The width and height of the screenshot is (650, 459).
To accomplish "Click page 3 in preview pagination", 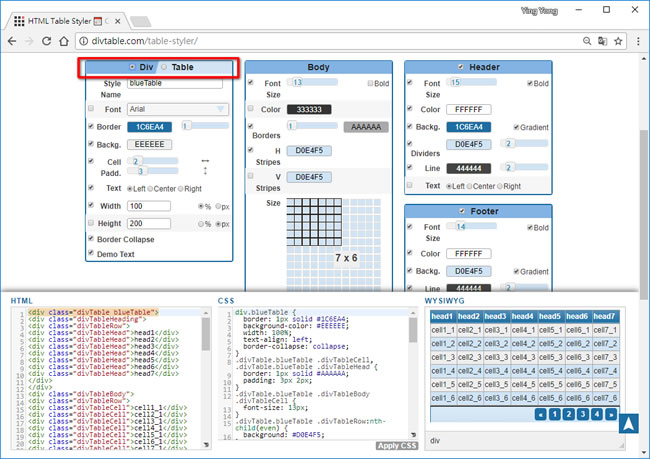I will pyautogui.click(x=583, y=414).
